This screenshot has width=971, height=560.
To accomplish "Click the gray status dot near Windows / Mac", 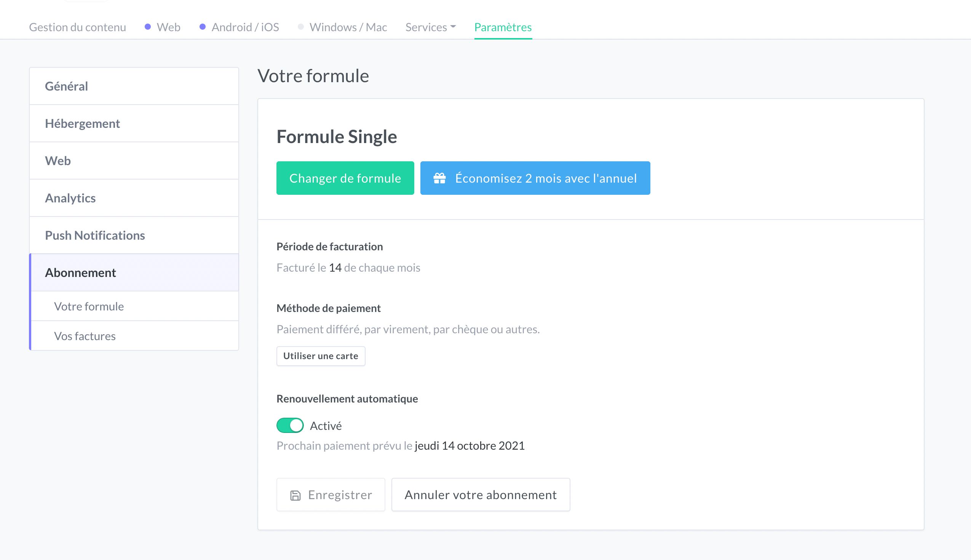I will [301, 27].
